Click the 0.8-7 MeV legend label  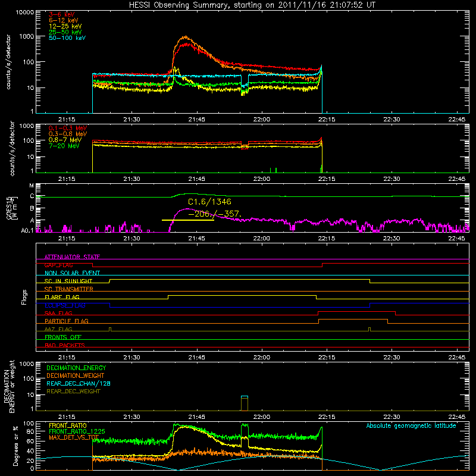65,140
